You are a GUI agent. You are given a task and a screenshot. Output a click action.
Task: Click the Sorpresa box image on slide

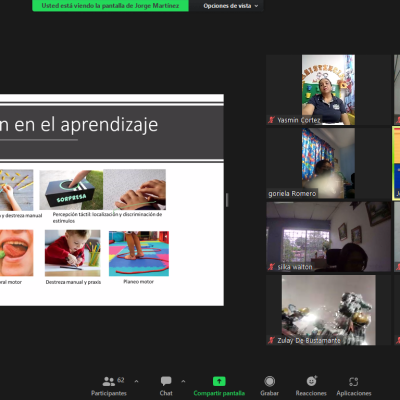click(71, 190)
